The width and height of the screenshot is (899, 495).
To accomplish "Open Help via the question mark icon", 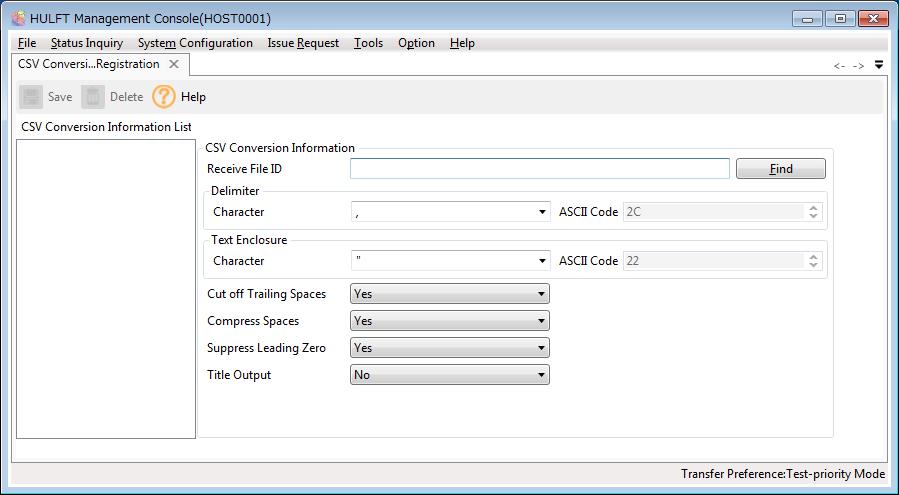I will [x=163, y=97].
